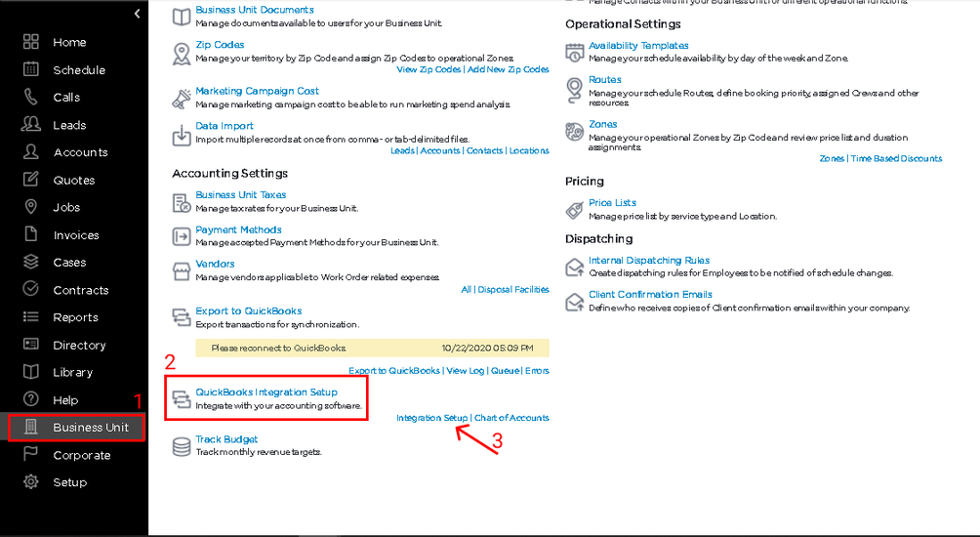Click the Directory card icon
Viewport: 980px width, 537px height.
(x=30, y=345)
